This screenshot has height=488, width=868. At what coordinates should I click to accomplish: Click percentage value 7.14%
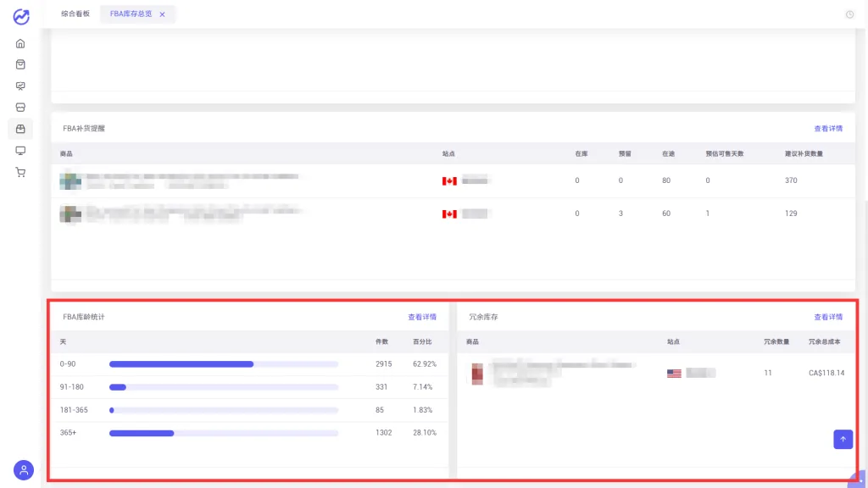coord(422,387)
